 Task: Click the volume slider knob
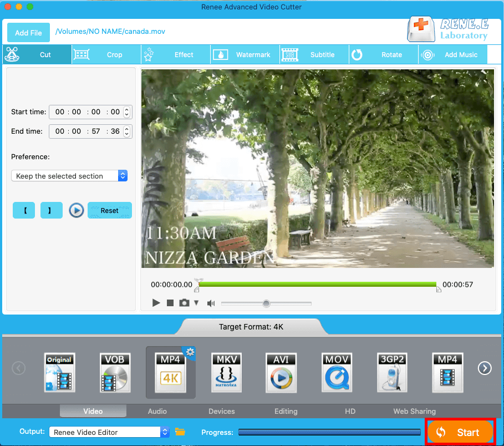pyautogui.click(x=266, y=303)
